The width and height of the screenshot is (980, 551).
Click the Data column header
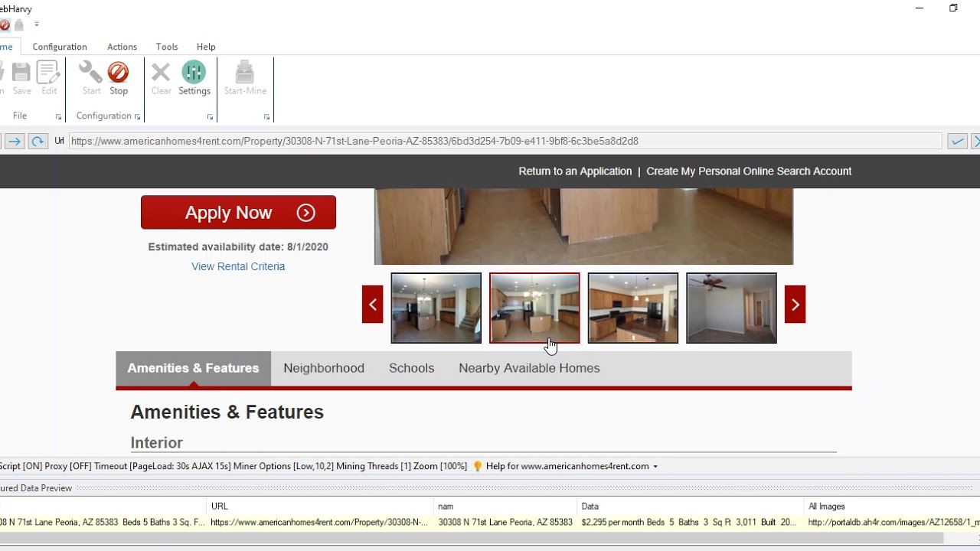(x=691, y=506)
